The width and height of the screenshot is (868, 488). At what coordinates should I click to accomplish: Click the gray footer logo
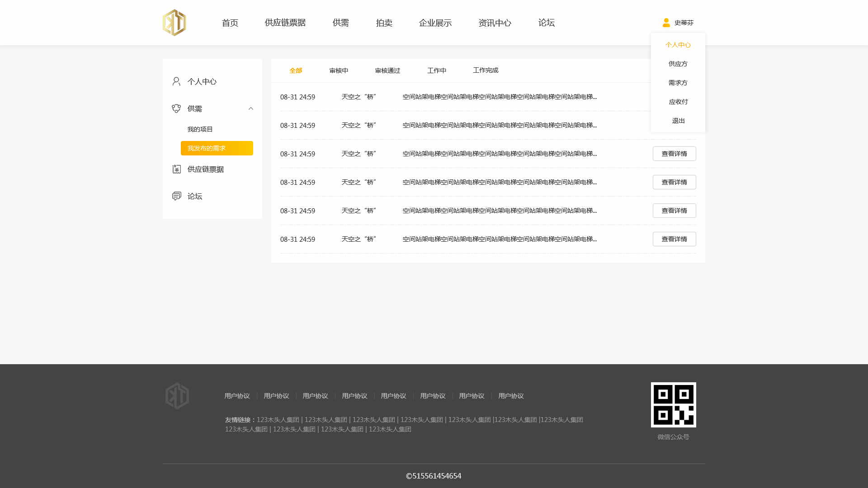(x=177, y=396)
